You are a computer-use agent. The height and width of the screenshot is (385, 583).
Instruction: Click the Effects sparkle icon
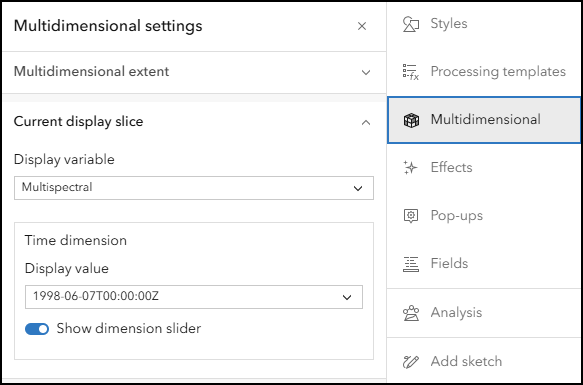[411, 168]
